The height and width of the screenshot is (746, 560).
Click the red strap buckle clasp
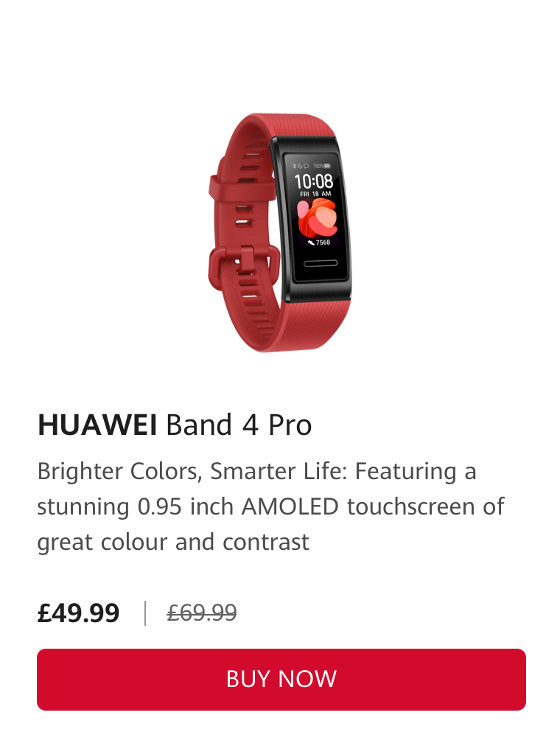(245, 265)
